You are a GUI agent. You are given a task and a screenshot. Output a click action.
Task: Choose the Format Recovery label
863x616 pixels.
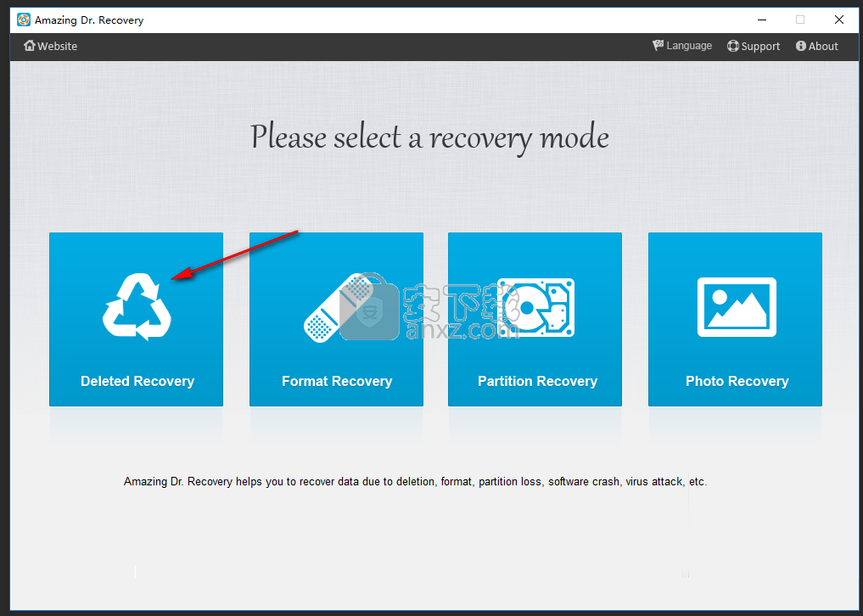pyautogui.click(x=337, y=381)
